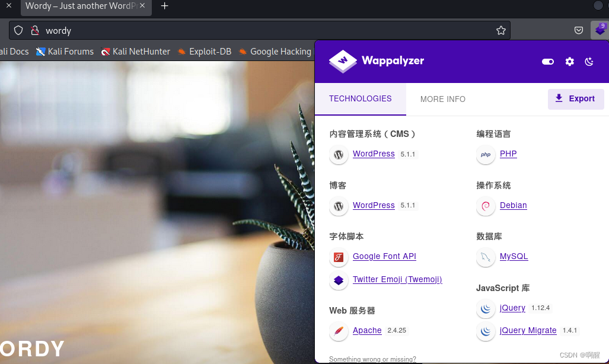Click the Debian swirl icon
The width and height of the screenshot is (609, 364).
point(486,206)
